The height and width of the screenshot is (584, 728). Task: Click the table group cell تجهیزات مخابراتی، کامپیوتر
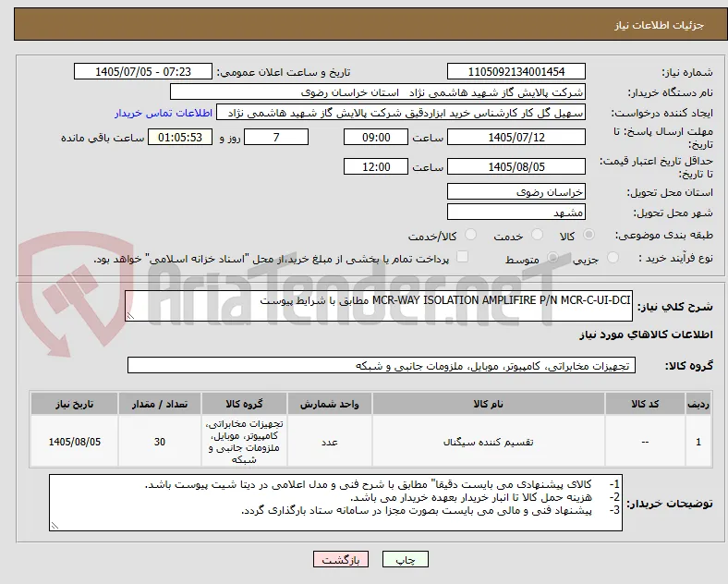[244, 442]
